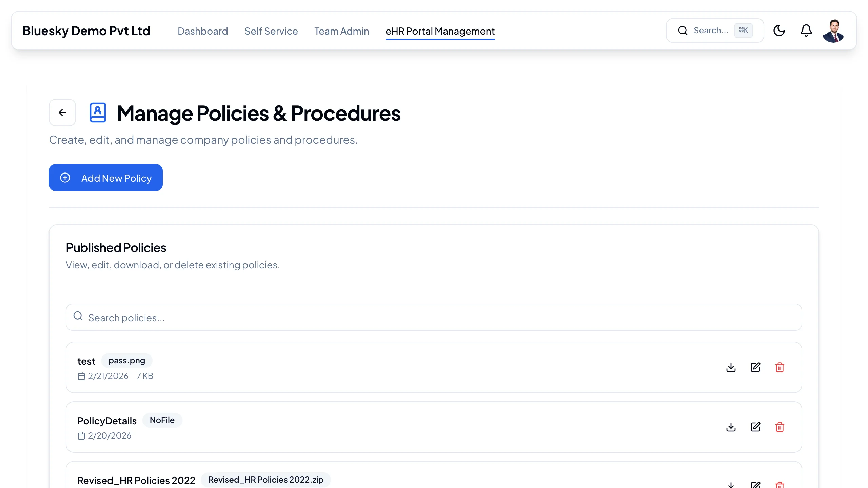This screenshot has width=868, height=488.
Task: Open the Dashboard tab
Action: [203, 31]
